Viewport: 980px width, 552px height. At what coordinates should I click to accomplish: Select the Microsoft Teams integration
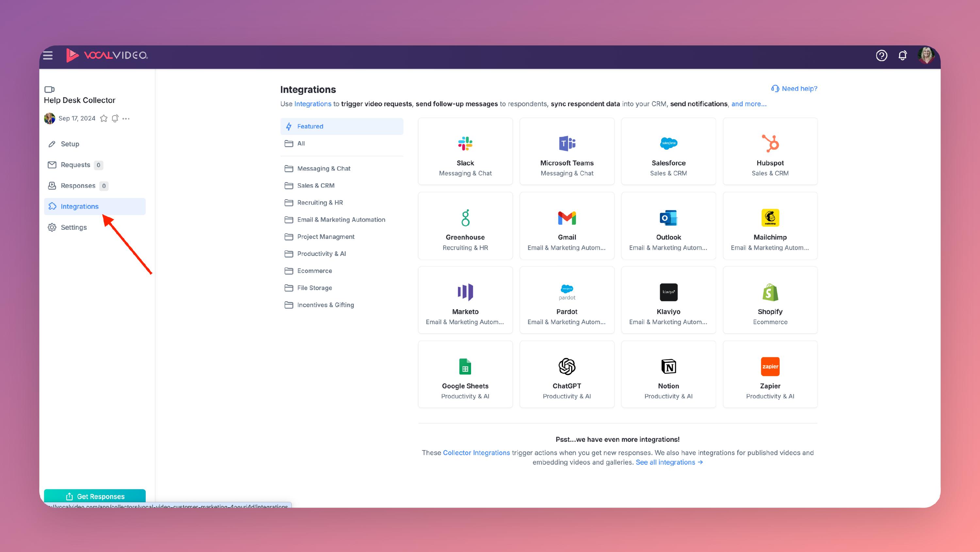(566, 152)
